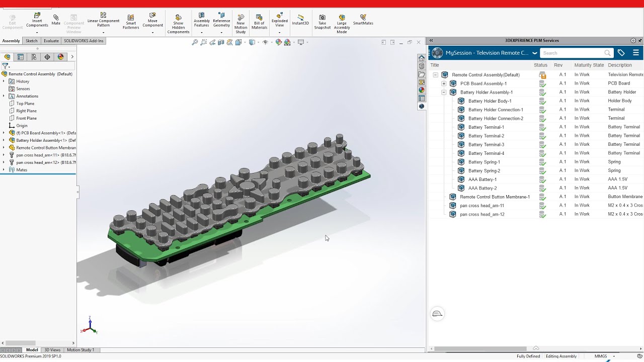Click the 3DEXPERIENCE search field
This screenshot has width=644, height=362.
(574, 53)
